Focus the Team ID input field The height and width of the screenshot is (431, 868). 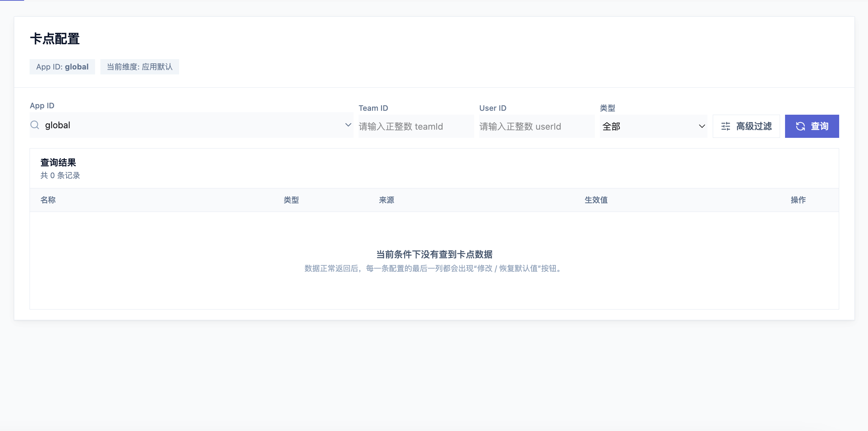click(416, 126)
